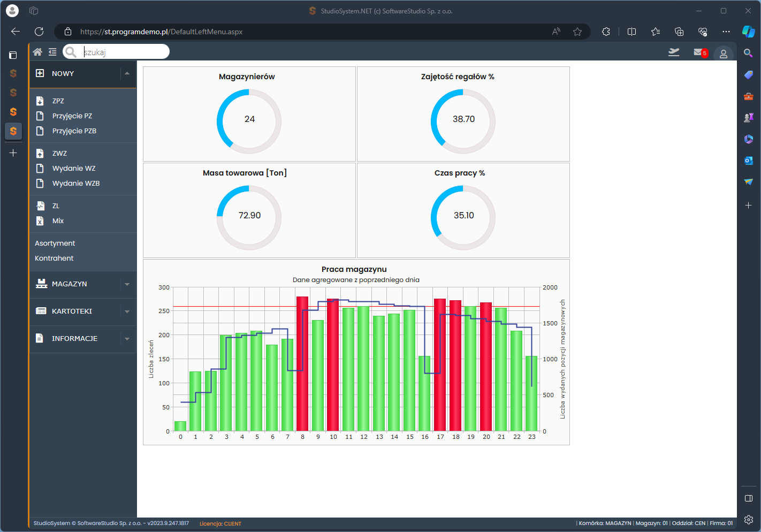Click the Wydanie WZB document icon
Image resolution: width=761 pixels, height=532 pixels.
(x=40, y=183)
